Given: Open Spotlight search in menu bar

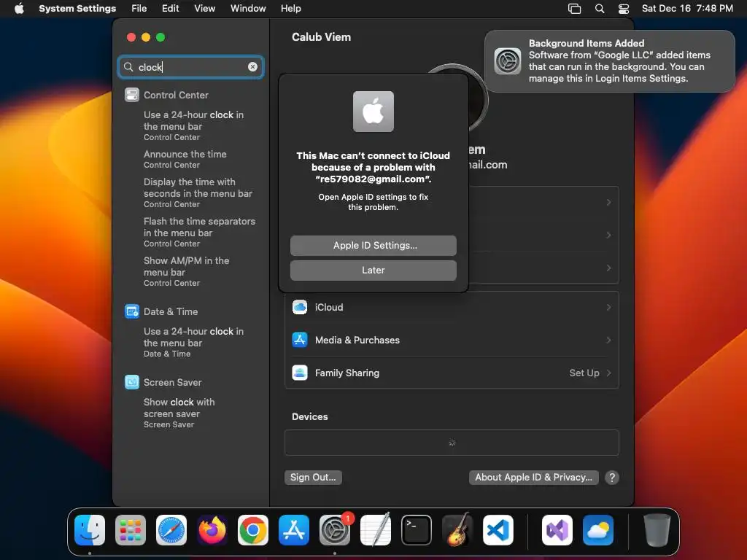Looking at the screenshot, I should [600, 9].
